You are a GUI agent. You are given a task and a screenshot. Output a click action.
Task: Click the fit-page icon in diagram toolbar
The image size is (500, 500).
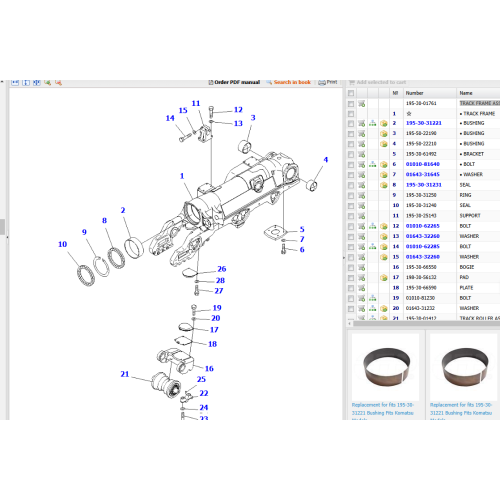tap(37, 82)
